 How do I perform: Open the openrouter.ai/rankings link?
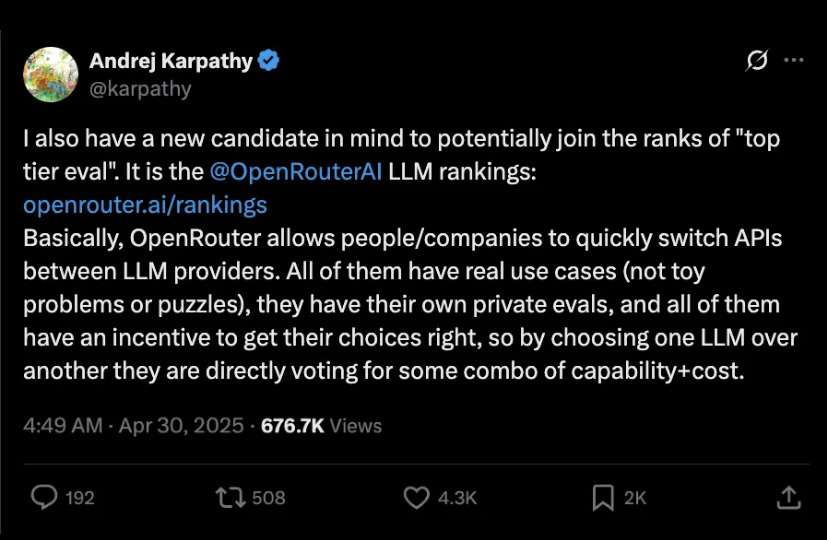coord(145,205)
